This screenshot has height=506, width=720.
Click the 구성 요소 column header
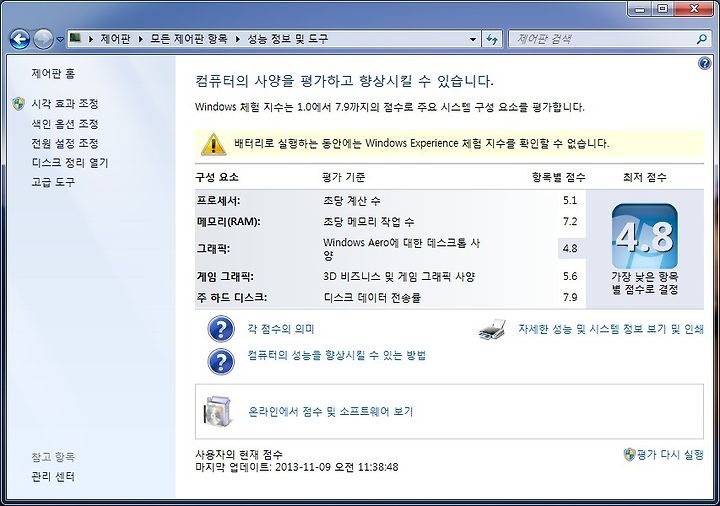point(217,177)
